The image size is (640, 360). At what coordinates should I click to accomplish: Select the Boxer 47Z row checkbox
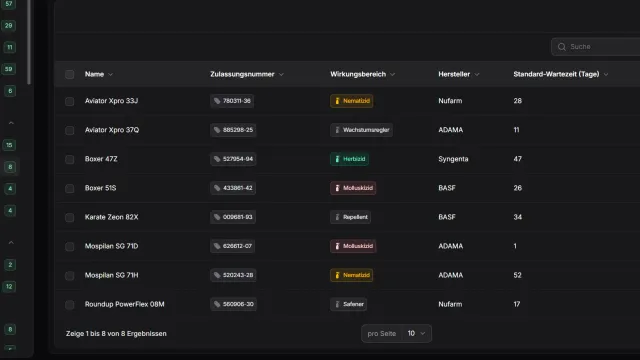(x=69, y=159)
